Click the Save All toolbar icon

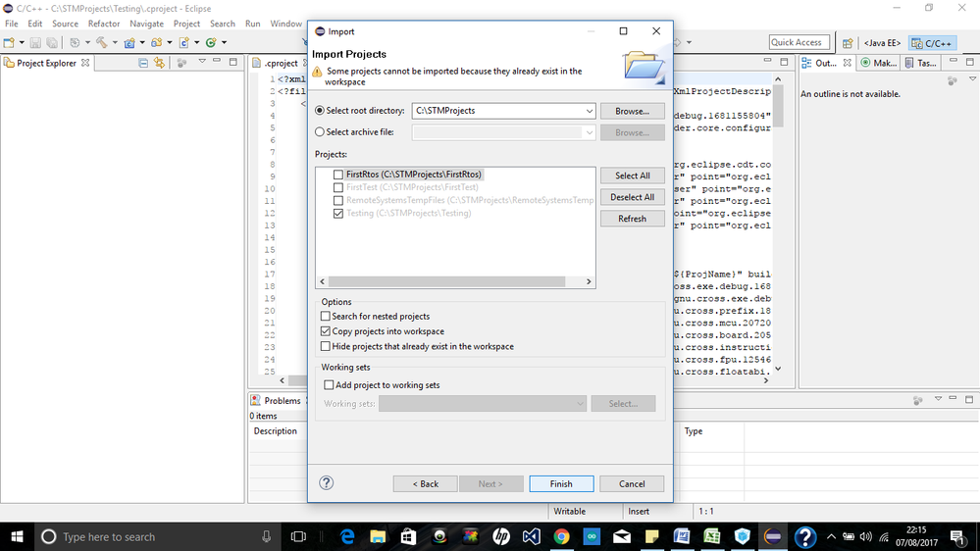click(x=52, y=42)
